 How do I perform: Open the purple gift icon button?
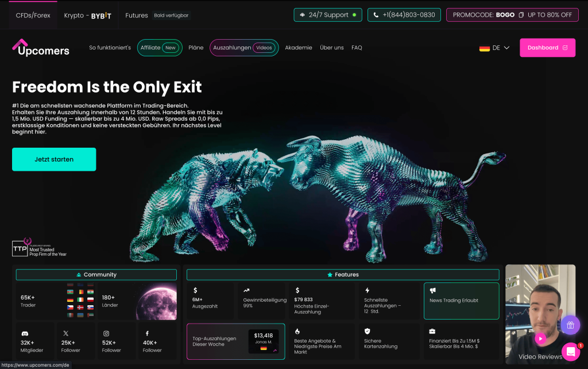[570, 325]
